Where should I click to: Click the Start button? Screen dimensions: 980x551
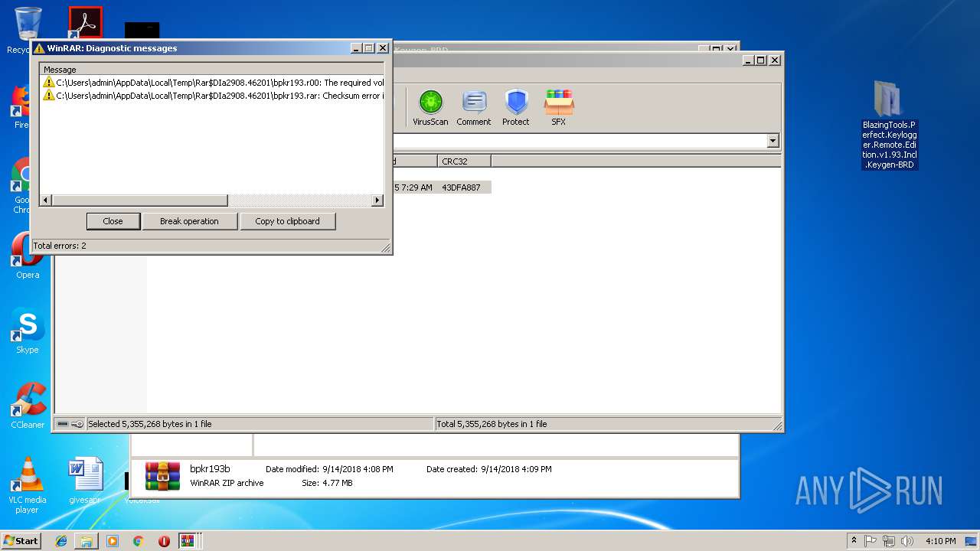[x=21, y=540]
